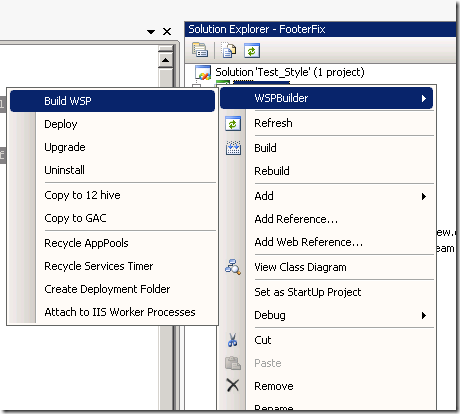Viewport: 460px width, 414px height.
Task: Choose Rebuild from the context menu
Action: click(x=326, y=171)
